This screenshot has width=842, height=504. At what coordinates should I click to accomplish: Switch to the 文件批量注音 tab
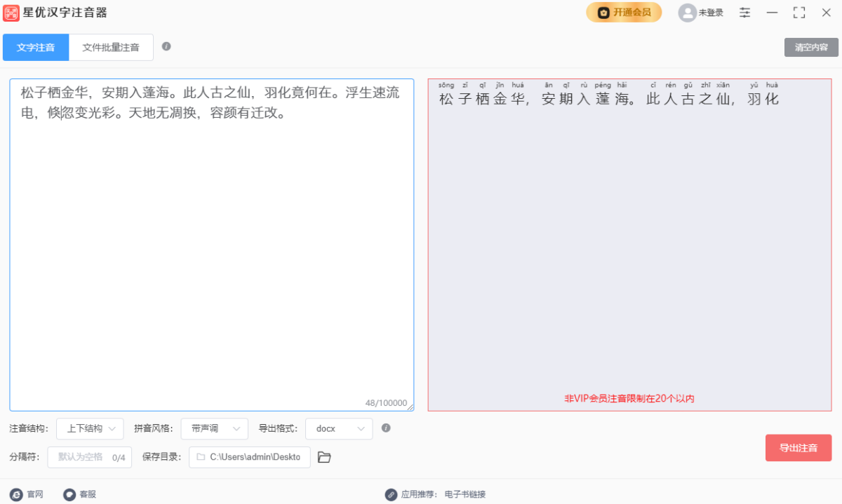pyautogui.click(x=111, y=48)
